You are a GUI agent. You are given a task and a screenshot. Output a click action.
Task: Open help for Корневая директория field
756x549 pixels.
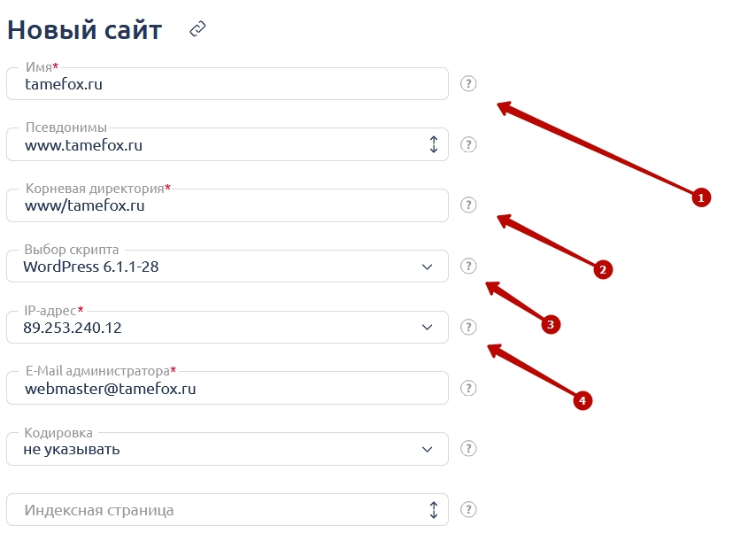pyautogui.click(x=468, y=205)
